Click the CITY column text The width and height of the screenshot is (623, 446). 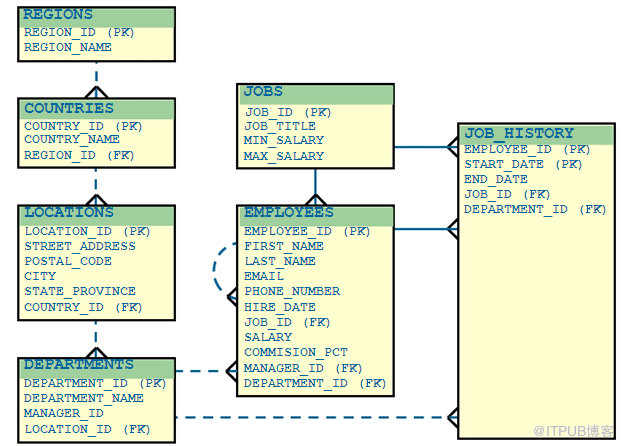(x=40, y=276)
